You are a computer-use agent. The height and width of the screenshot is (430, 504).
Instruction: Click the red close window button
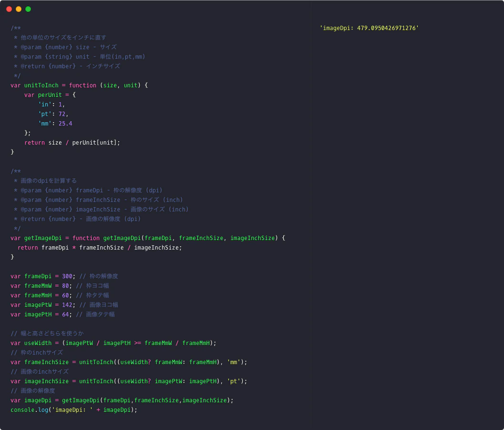[x=9, y=9]
